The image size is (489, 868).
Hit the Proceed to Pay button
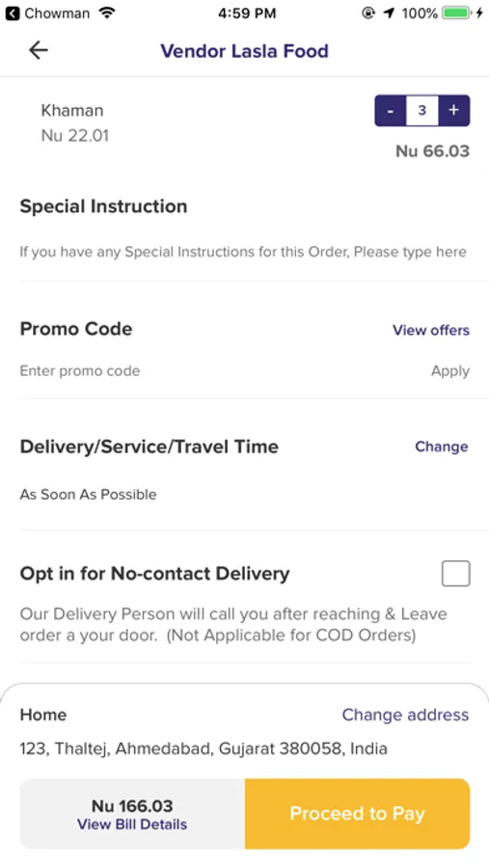357,814
